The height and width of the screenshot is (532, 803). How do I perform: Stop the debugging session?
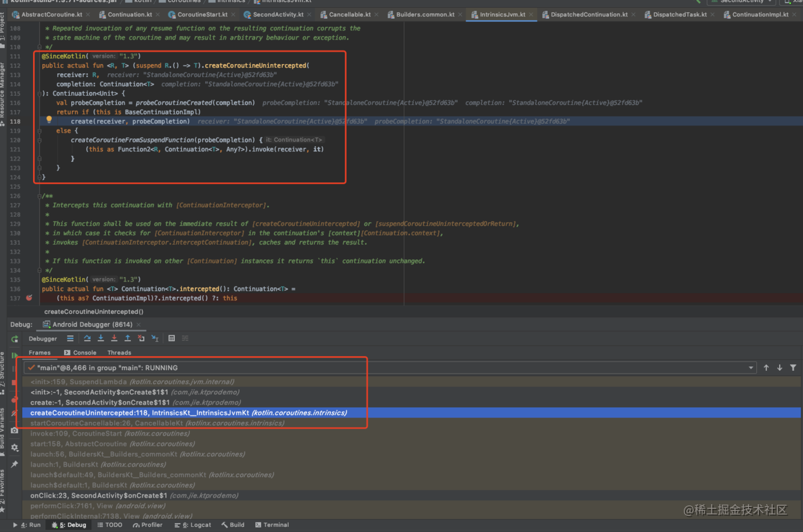pos(14,382)
